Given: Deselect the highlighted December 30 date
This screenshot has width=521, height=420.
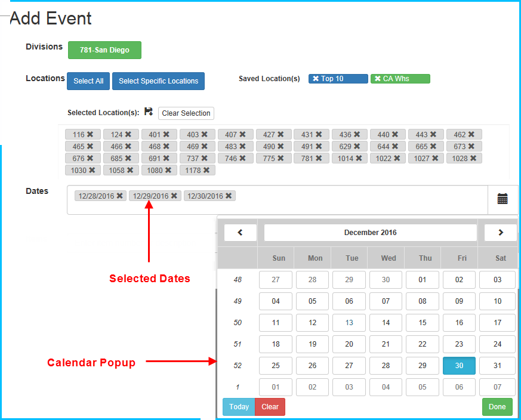Looking at the screenshot, I should [459, 365].
